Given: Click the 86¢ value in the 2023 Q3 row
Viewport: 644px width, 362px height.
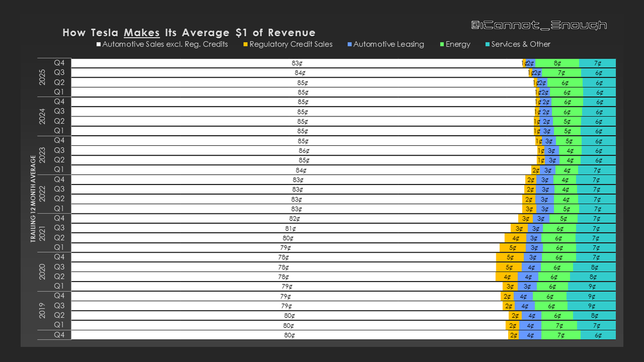Looking at the screenshot, I should [x=305, y=151].
